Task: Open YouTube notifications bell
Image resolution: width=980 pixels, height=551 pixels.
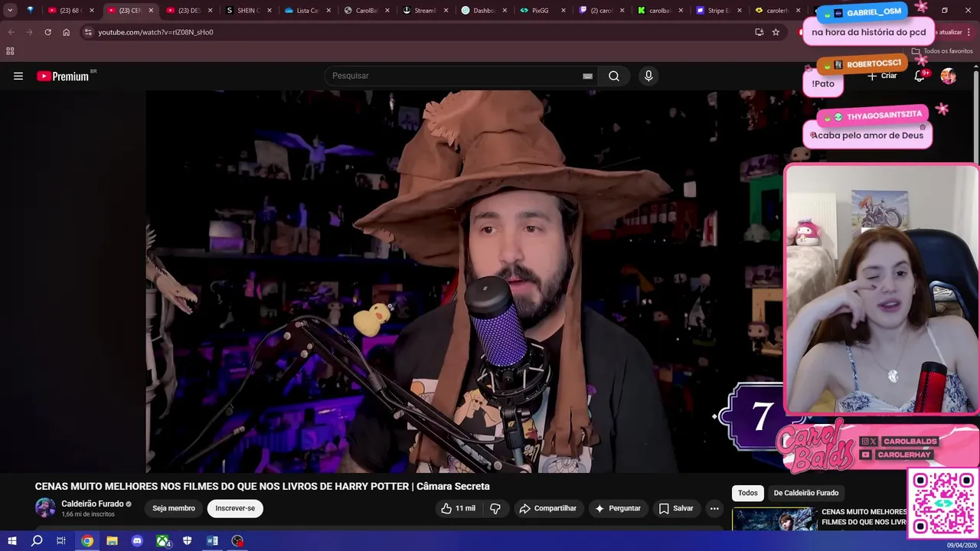Action: 920,76
